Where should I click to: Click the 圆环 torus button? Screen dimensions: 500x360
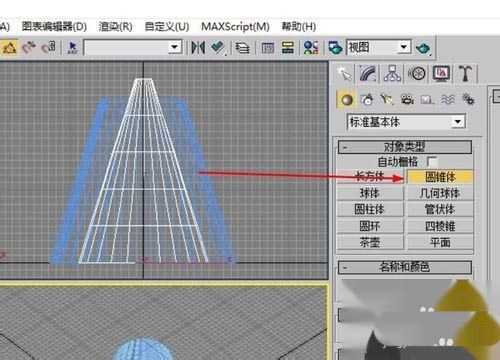(370, 226)
